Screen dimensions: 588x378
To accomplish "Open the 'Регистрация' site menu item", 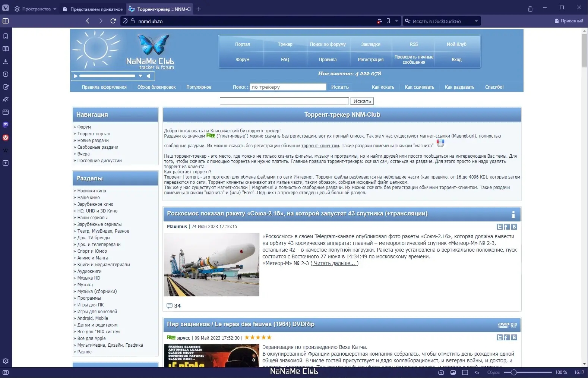I will (371, 60).
